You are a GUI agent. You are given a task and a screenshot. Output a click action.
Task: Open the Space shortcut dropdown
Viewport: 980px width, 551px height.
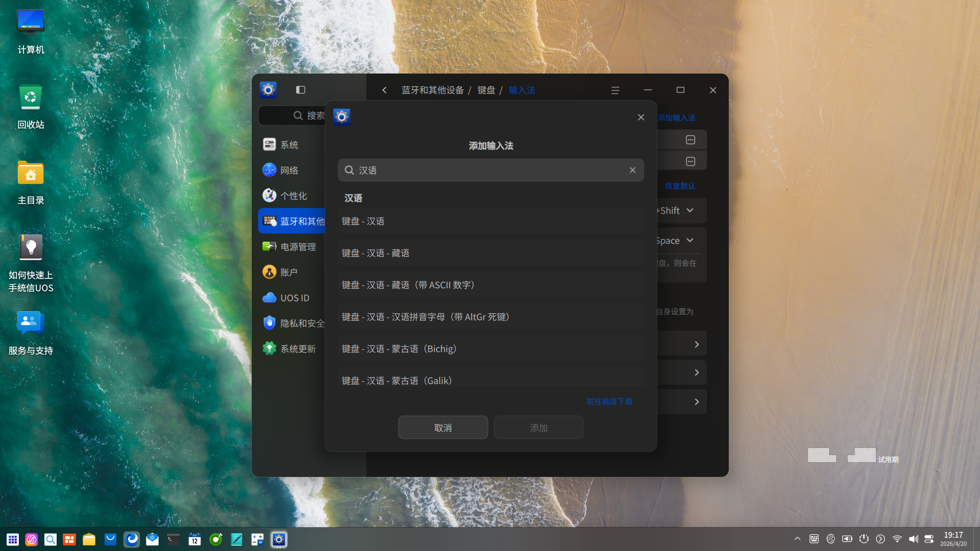(x=691, y=240)
